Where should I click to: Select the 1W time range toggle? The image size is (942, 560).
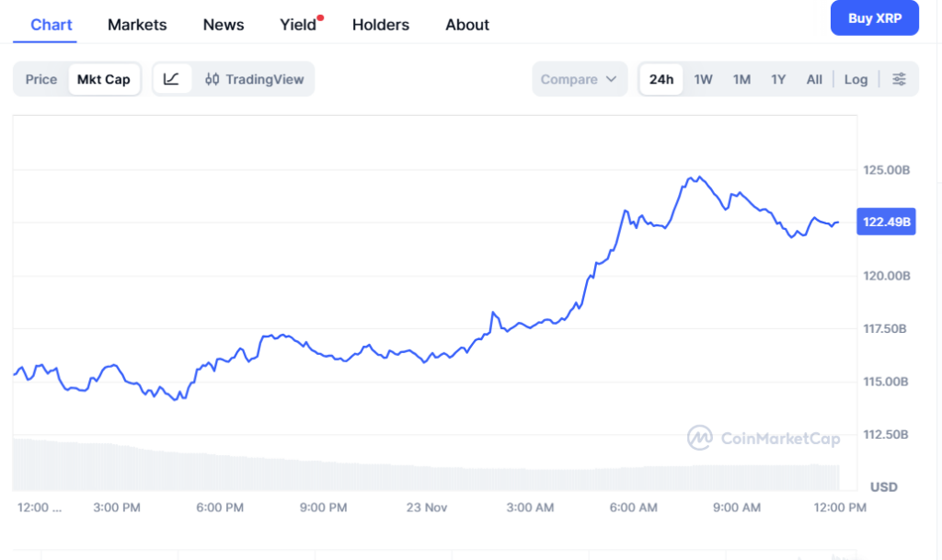point(704,79)
